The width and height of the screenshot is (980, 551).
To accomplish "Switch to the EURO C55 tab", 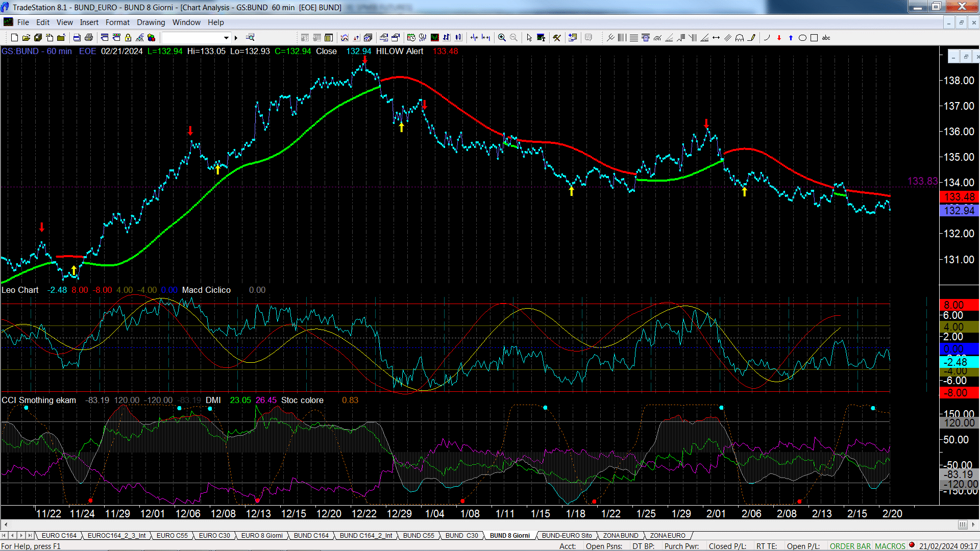I will 172,536.
